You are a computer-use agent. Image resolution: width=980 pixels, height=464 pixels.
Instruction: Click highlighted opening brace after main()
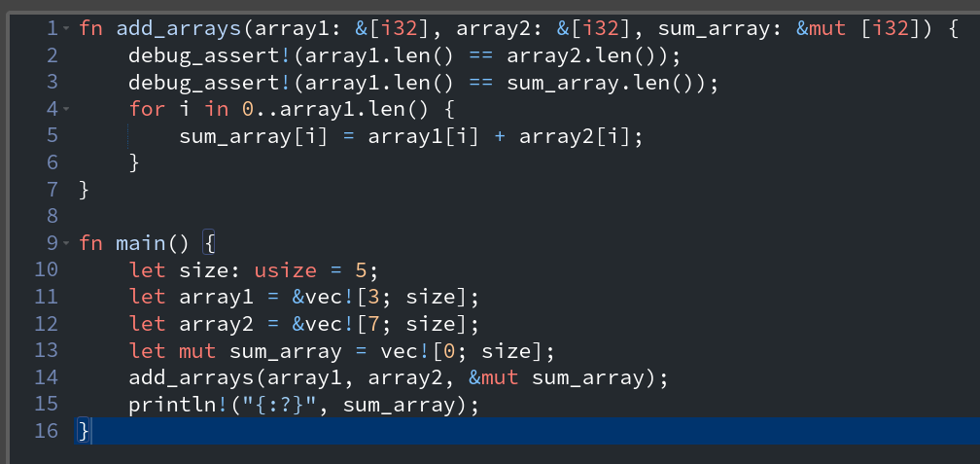pyautogui.click(x=210, y=244)
